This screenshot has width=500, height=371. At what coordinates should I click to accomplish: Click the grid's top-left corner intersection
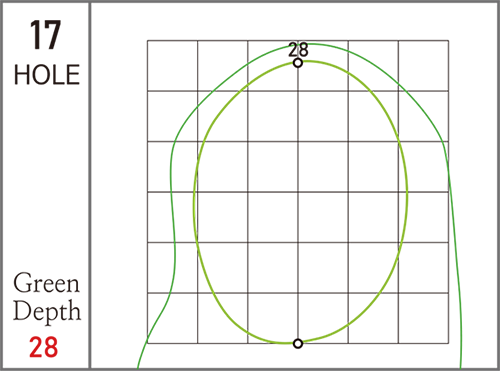point(148,41)
